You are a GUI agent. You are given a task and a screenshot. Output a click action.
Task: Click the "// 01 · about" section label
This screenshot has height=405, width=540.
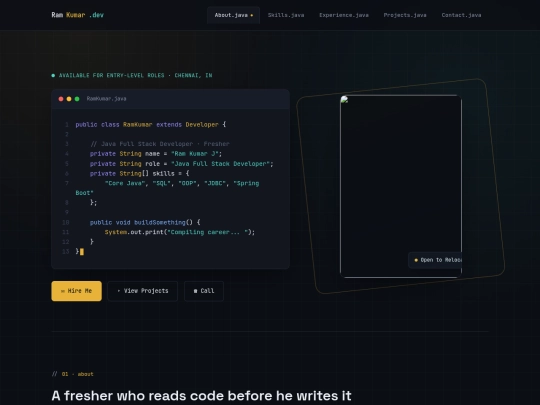[73, 374]
